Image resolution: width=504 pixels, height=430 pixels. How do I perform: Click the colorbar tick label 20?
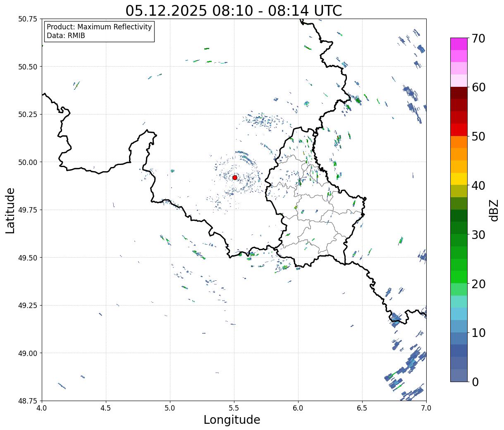(x=478, y=284)
